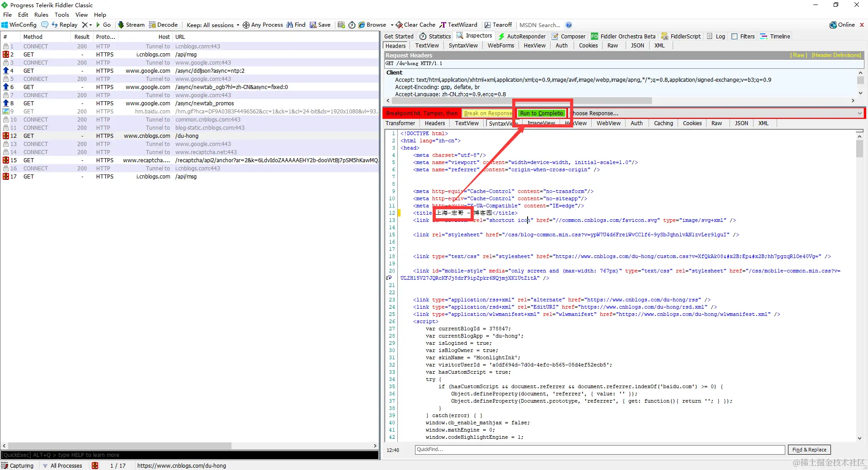Open Find sessions tool
The height and width of the screenshot is (470, 868).
(296, 25)
